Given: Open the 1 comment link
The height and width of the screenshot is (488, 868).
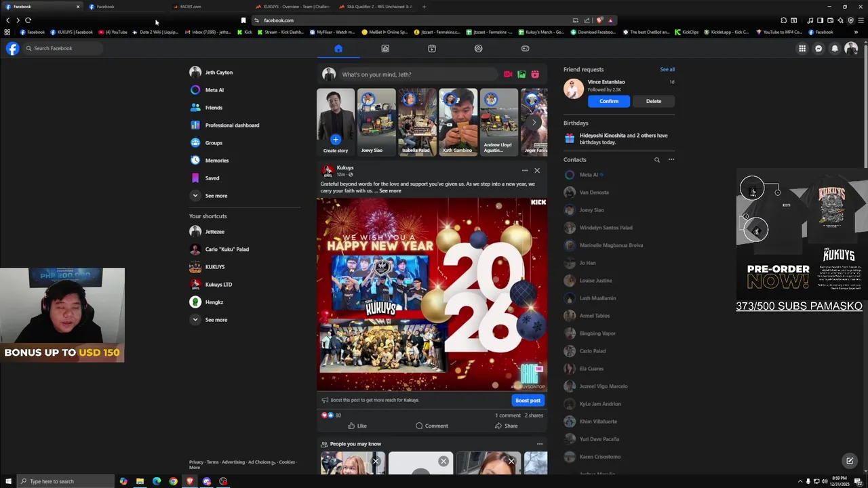Looking at the screenshot, I should [x=508, y=415].
